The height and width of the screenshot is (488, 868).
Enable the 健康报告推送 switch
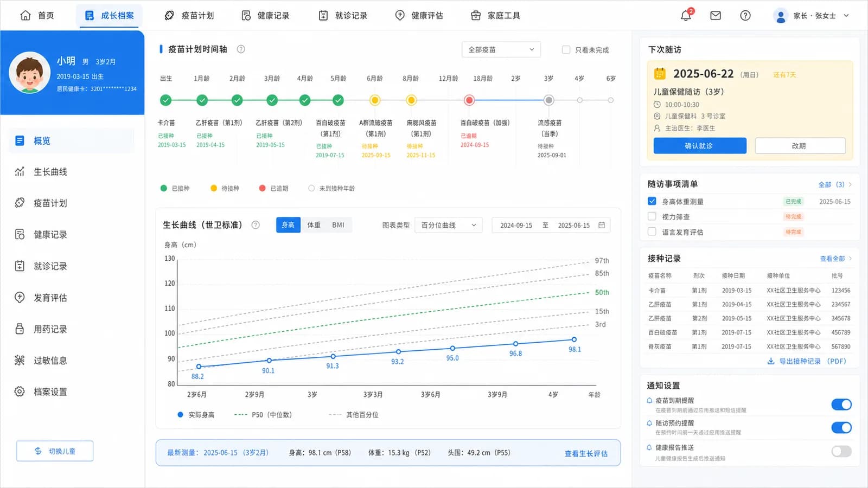841,451
